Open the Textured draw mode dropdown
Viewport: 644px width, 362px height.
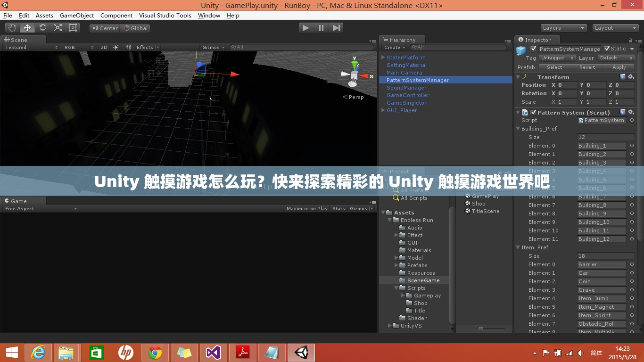point(31,47)
